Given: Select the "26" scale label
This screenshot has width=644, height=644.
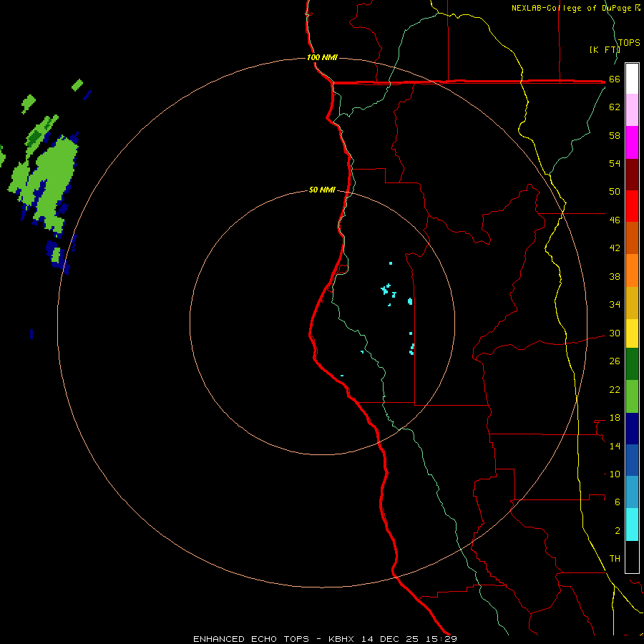Looking at the screenshot, I should 615,361.
